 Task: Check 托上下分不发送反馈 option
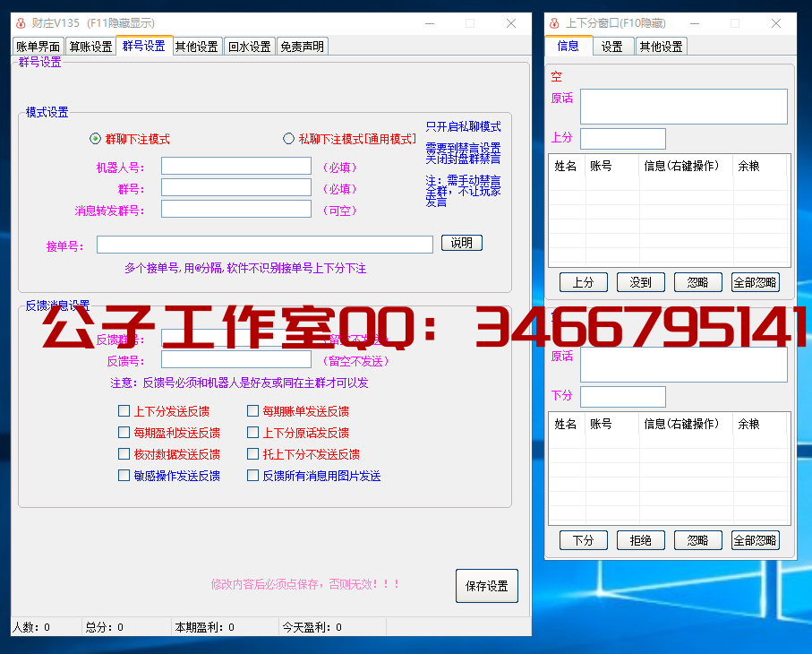tap(252, 454)
